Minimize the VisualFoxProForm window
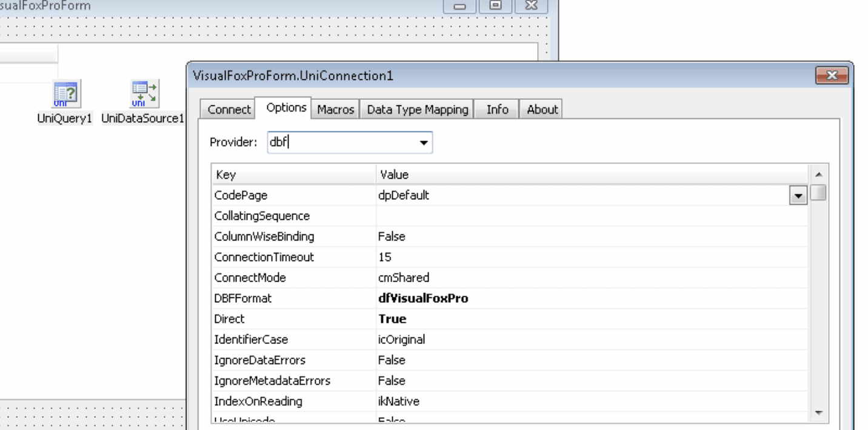The height and width of the screenshot is (430, 868). 460,6
